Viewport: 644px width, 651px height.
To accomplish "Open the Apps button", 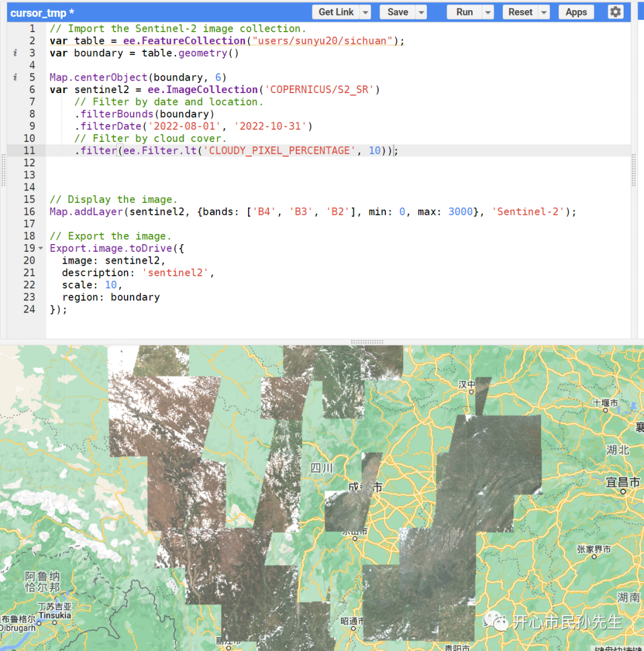I will (x=576, y=12).
